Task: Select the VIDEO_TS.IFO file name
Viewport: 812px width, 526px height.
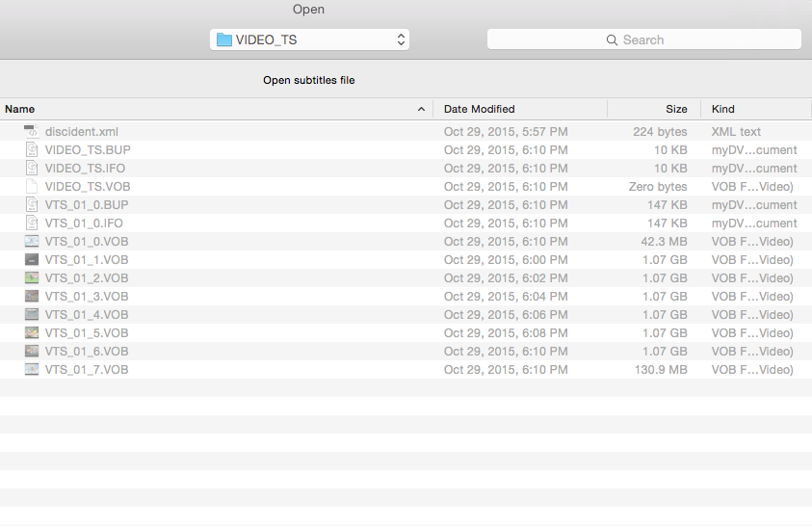Action: click(x=85, y=169)
